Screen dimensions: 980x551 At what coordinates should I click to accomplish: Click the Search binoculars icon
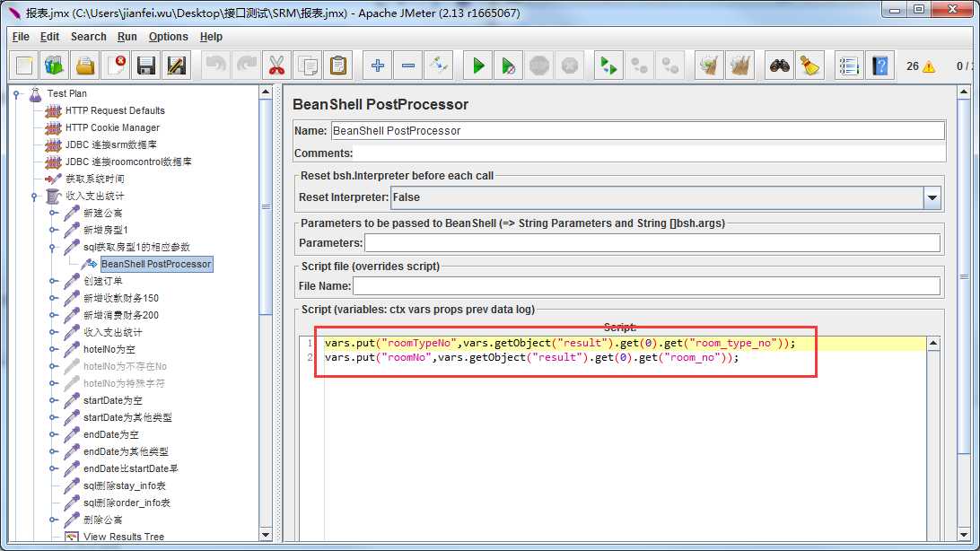779,66
